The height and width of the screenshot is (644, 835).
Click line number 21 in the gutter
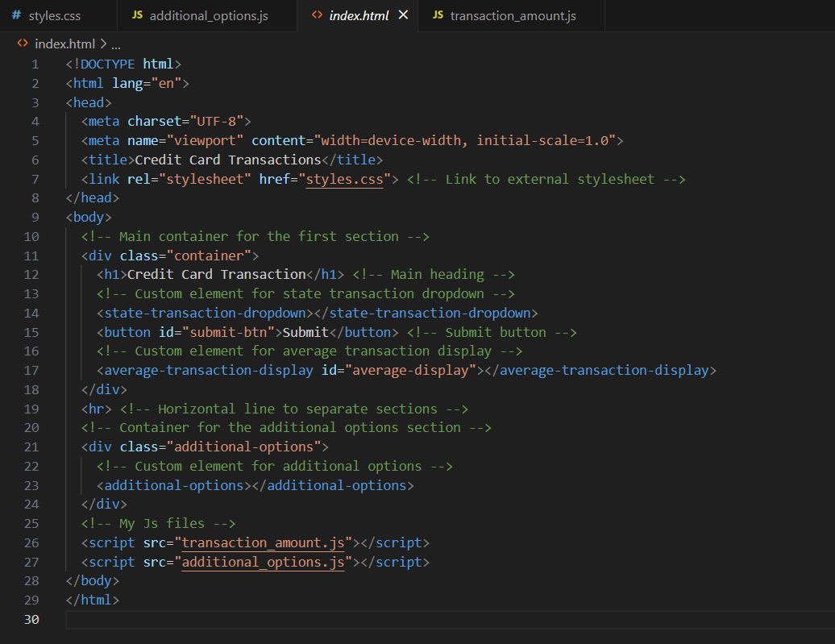coord(31,447)
